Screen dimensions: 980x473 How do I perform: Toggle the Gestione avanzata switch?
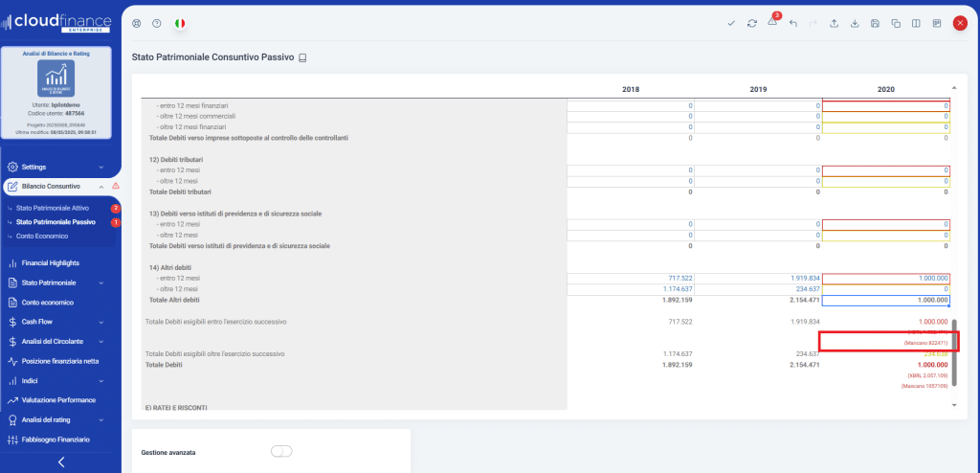click(x=282, y=451)
